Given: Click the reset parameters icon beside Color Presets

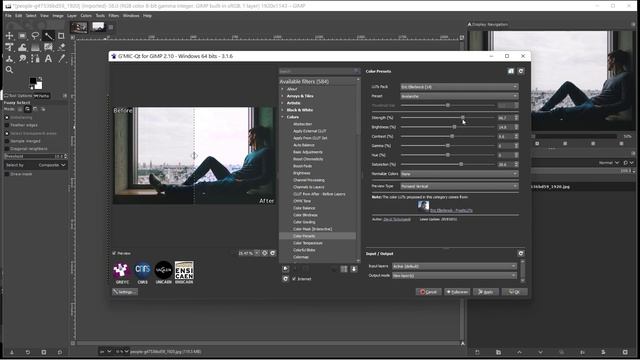Looking at the screenshot, I should (521, 71).
